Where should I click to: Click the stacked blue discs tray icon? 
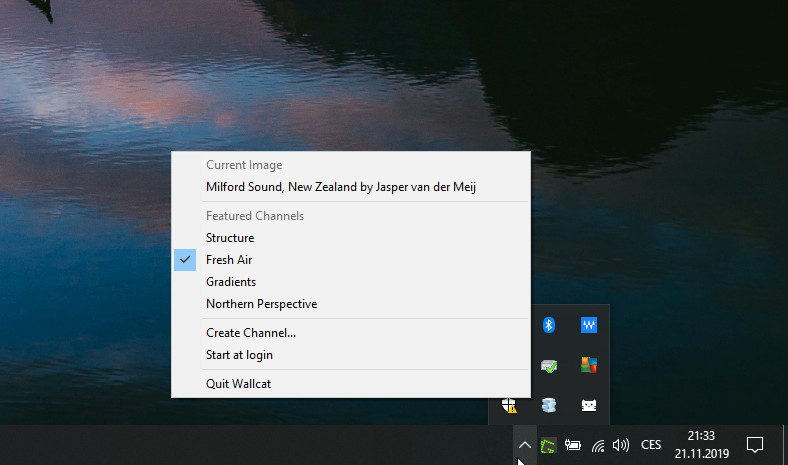549,405
